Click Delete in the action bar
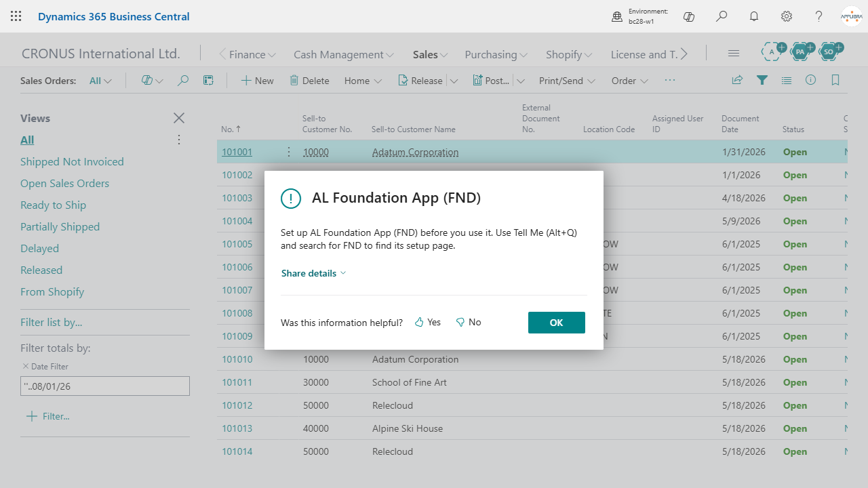Image resolution: width=868 pixels, height=488 pixels. coord(309,81)
